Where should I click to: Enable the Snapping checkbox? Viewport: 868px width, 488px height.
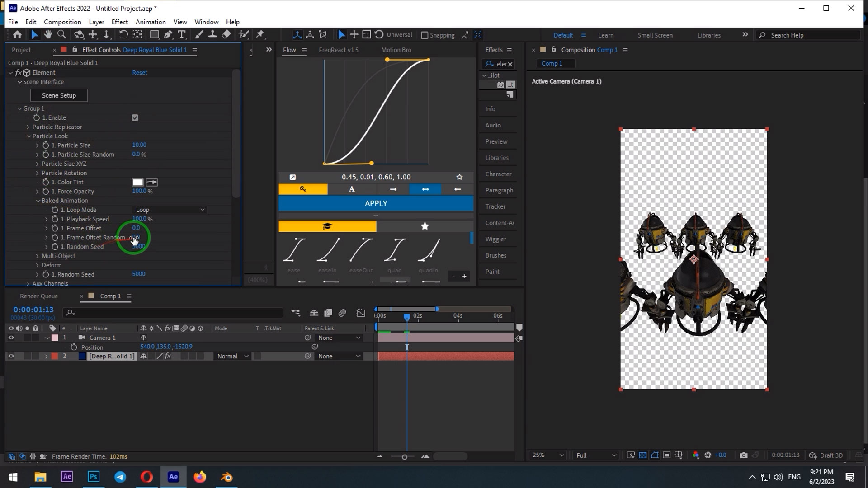(x=425, y=35)
